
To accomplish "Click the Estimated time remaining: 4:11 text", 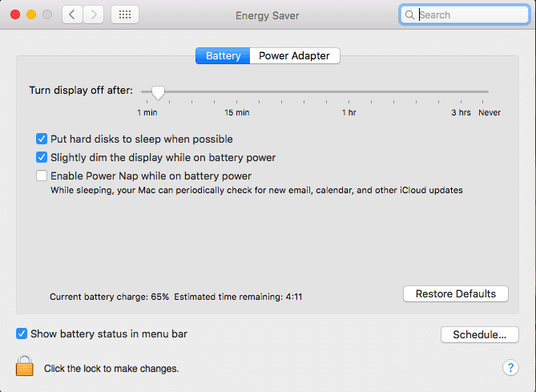I will (x=238, y=297).
